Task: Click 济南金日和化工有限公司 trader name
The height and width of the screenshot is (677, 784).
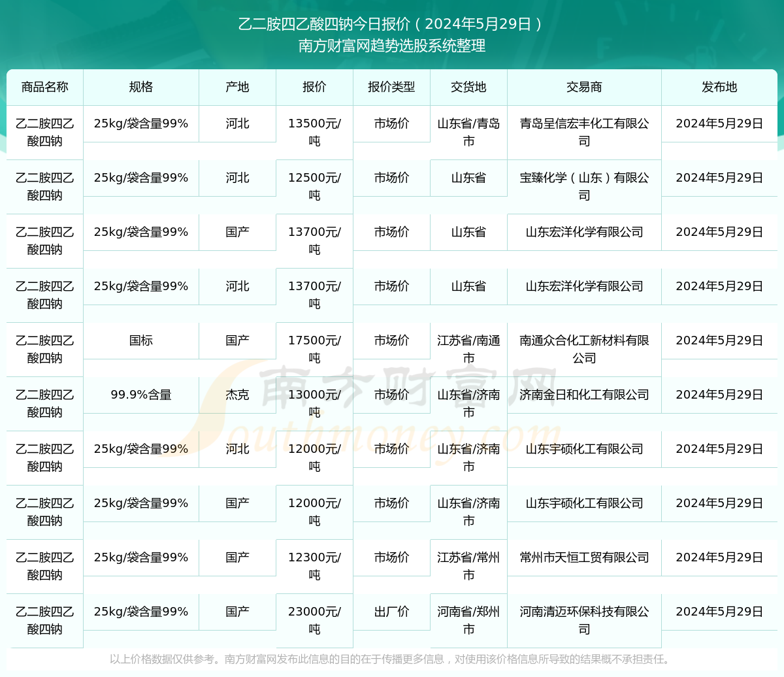Action: click(x=584, y=395)
